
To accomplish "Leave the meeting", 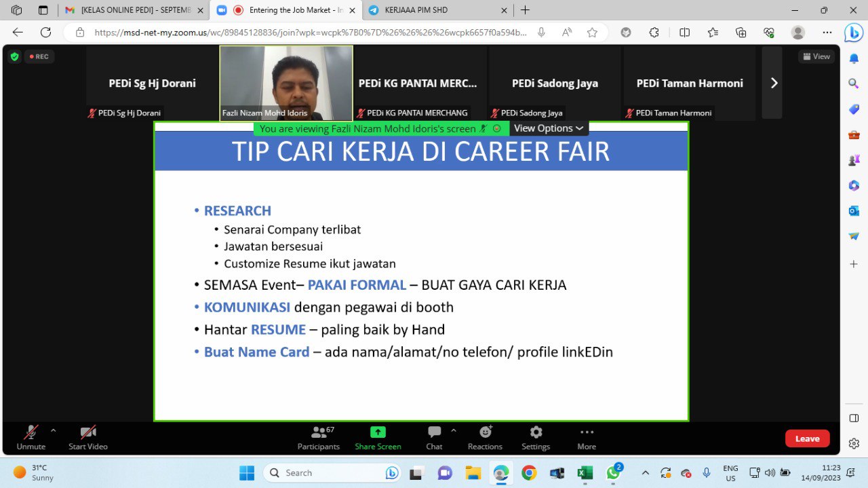I will click(807, 438).
